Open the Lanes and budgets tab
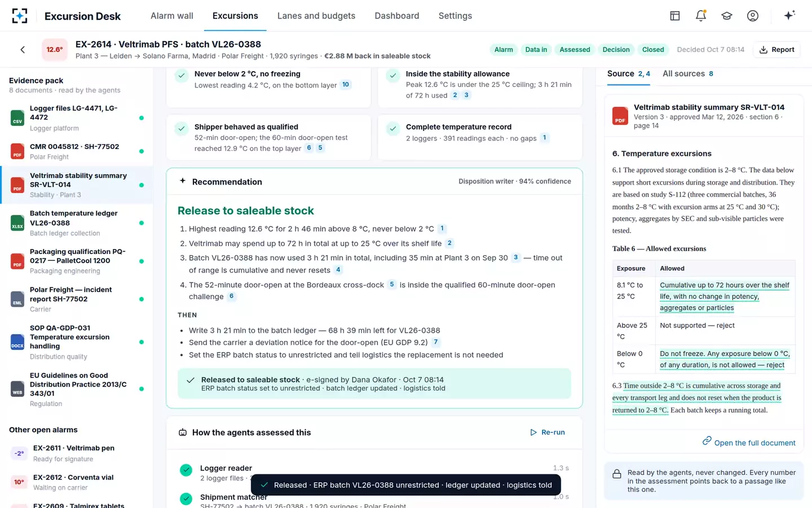The height and width of the screenshot is (508, 812). [x=316, y=16]
